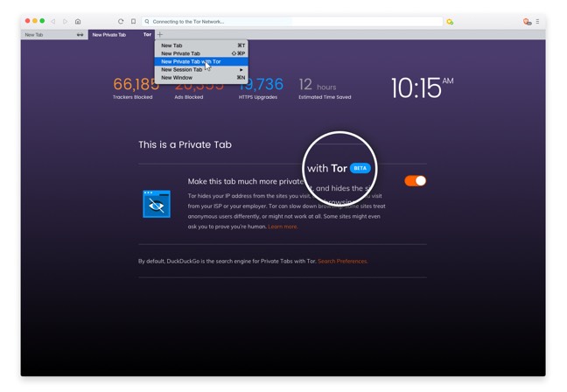This screenshot has height=392, width=567.
Task: Click the bookmark icon in toolbar
Action: click(133, 21)
